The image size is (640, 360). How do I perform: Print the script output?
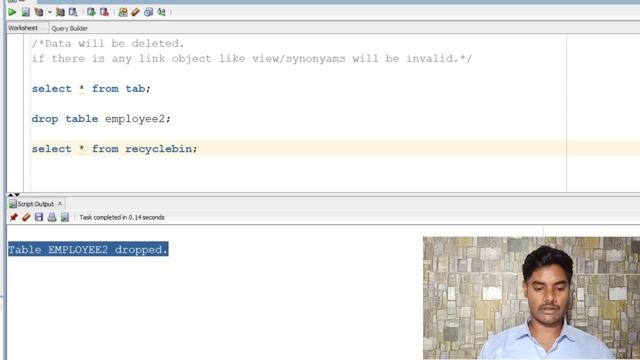(52, 217)
